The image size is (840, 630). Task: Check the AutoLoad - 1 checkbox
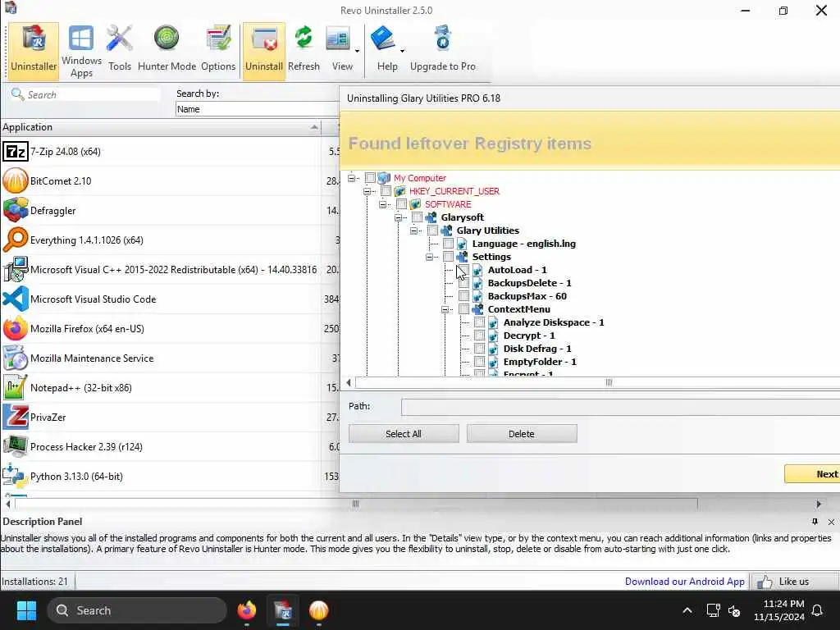pyautogui.click(x=464, y=269)
